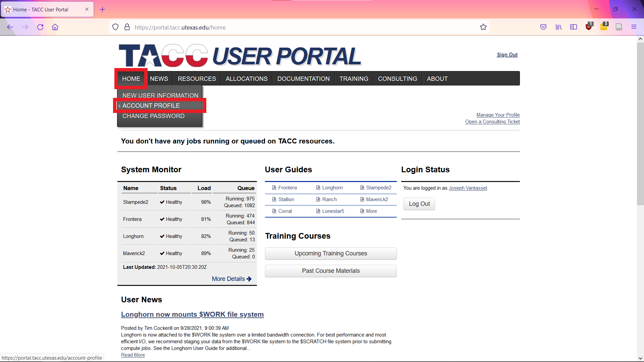Viewport: 644px width, 362px height.
Task: Click the gray page extension icon
Action: tap(619, 27)
